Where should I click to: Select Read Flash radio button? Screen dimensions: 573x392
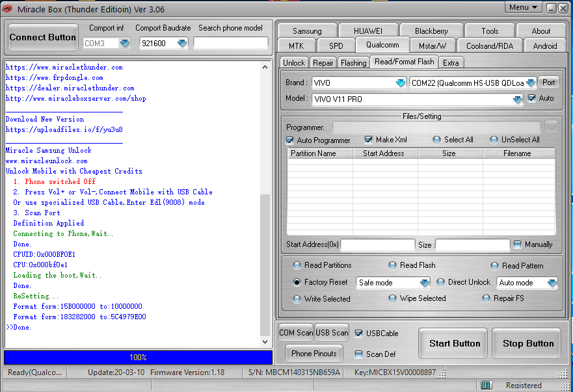pos(392,265)
